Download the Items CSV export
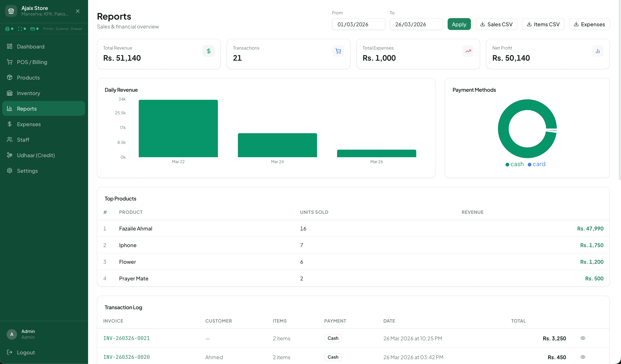The height and width of the screenshot is (364, 621). [543, 24]
